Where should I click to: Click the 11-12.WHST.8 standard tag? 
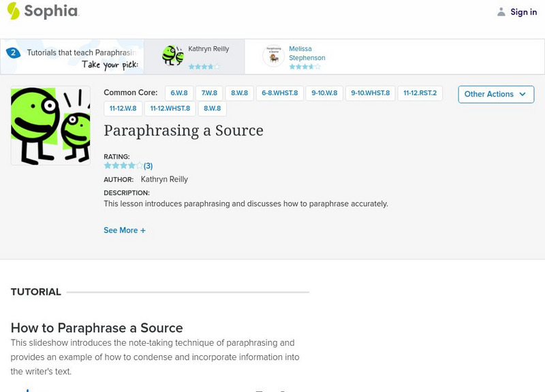click(x=170, y=108)
